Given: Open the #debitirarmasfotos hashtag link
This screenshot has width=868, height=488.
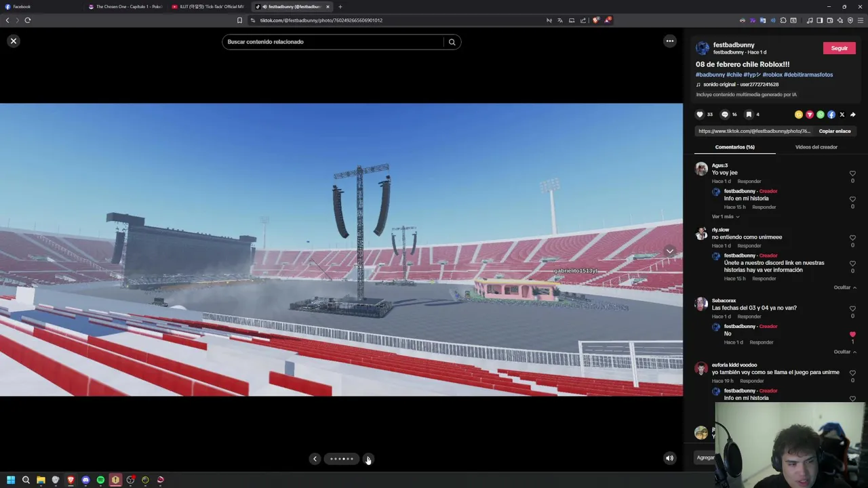Looking at the screenshot, I should [x=808, y=75].
